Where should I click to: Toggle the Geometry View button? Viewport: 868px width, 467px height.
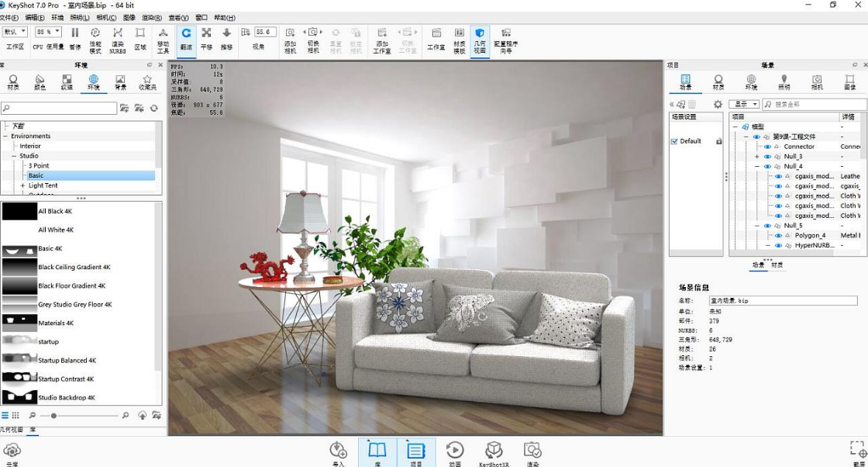click(480, 40)
